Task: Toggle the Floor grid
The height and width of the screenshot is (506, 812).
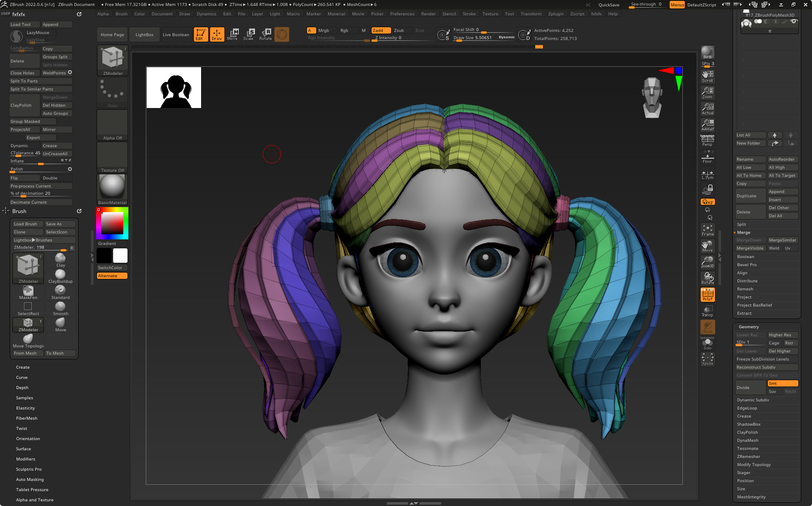Action: coord(707,157)
